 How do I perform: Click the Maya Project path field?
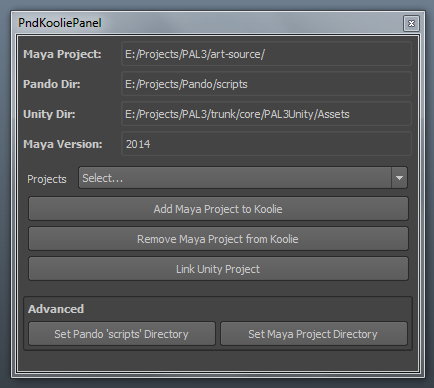(266, 54)
